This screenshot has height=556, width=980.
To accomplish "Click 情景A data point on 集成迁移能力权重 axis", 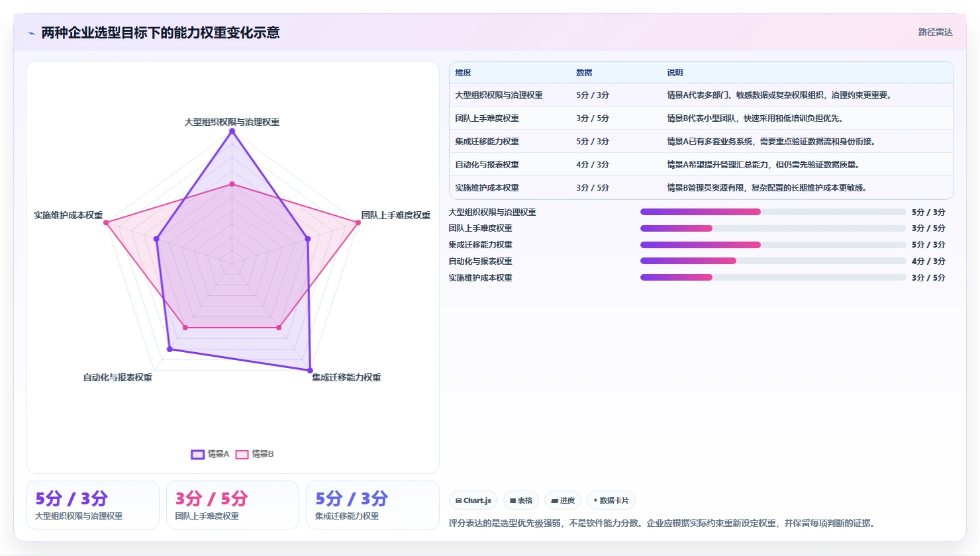I will (310, 370).
